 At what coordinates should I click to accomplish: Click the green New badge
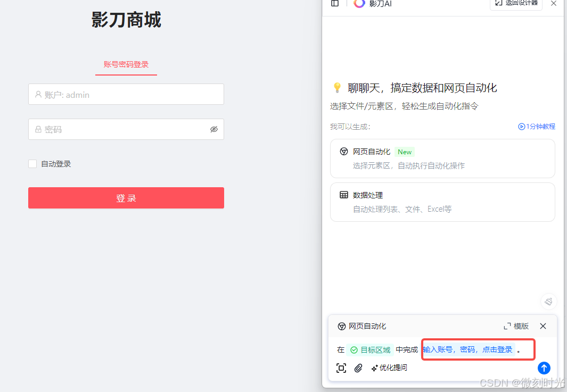coord(405,152)
